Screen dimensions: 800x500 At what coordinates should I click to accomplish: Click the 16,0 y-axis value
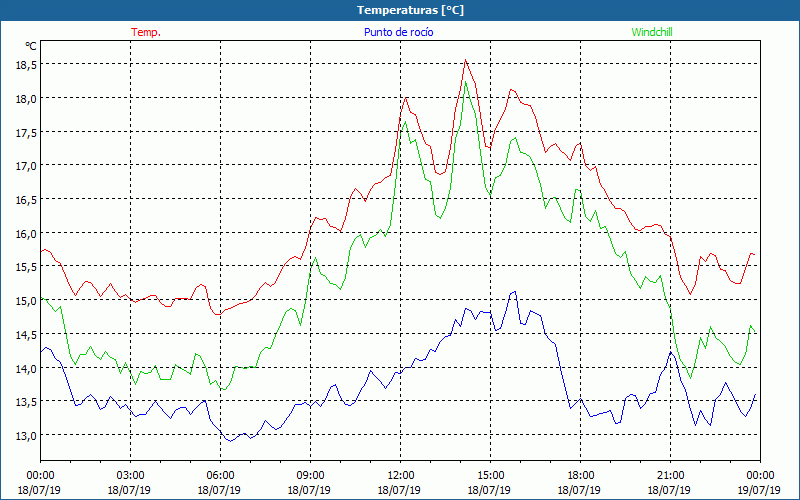[26, 233]
